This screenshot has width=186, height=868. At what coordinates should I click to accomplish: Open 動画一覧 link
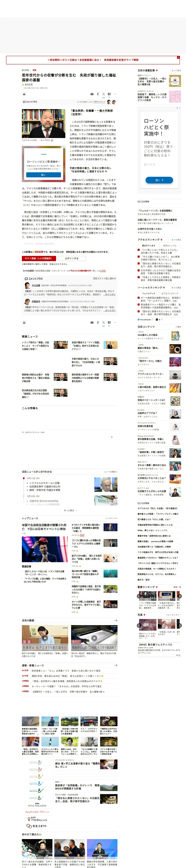177,587
